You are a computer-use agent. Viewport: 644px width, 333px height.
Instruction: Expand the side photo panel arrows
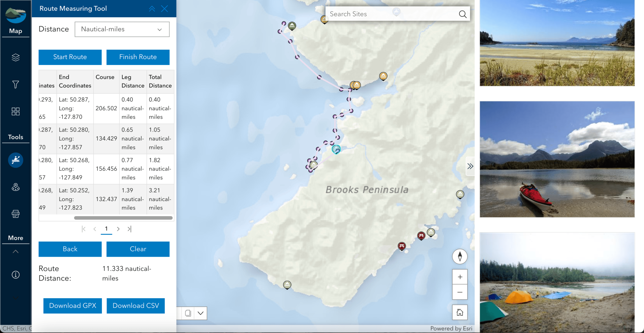tap(470, 166)
